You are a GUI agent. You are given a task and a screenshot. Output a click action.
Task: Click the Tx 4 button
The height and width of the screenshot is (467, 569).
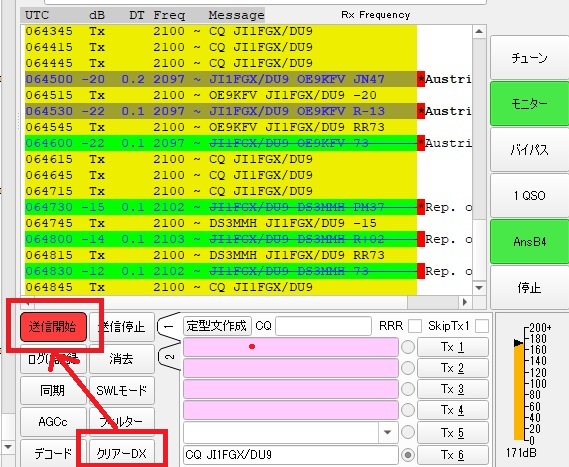[453, 410]
